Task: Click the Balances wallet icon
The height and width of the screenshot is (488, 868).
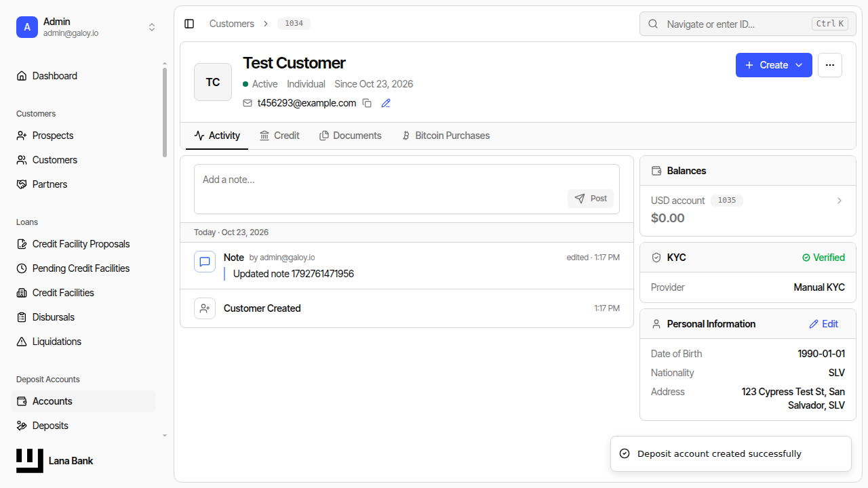Action: (656, 171)
